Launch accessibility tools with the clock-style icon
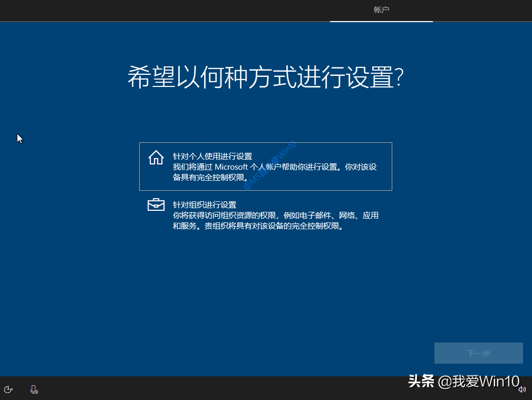This screenshot has width=532, height=400. coord(8,389)
